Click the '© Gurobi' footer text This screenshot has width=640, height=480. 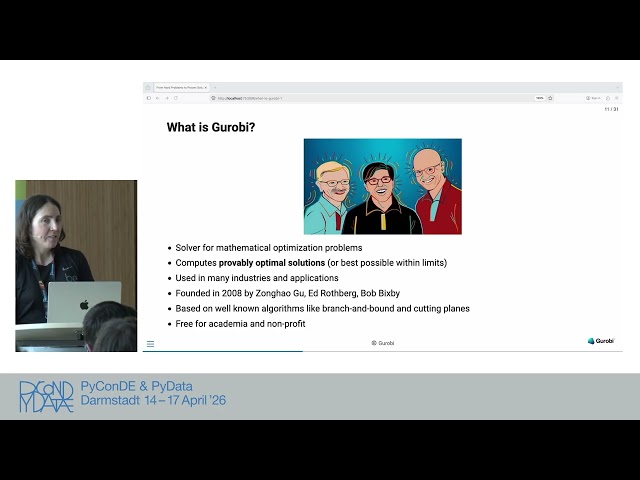[x=383, y=343]
